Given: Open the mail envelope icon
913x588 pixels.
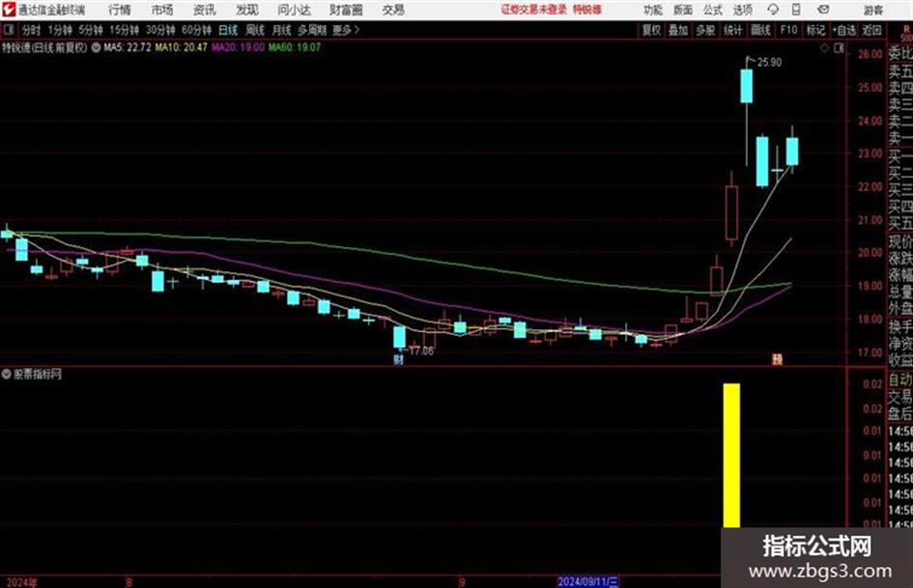Looking at the screenshot, I should coord(823,10).
